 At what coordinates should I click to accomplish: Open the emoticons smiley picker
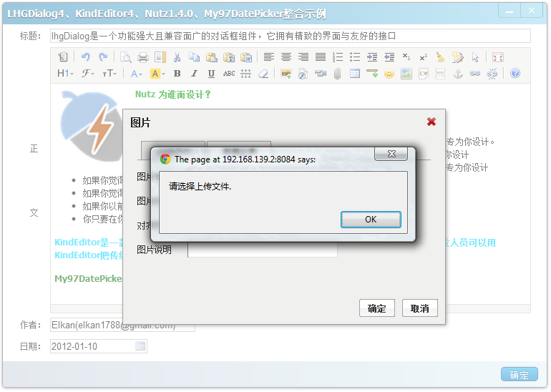389,74
